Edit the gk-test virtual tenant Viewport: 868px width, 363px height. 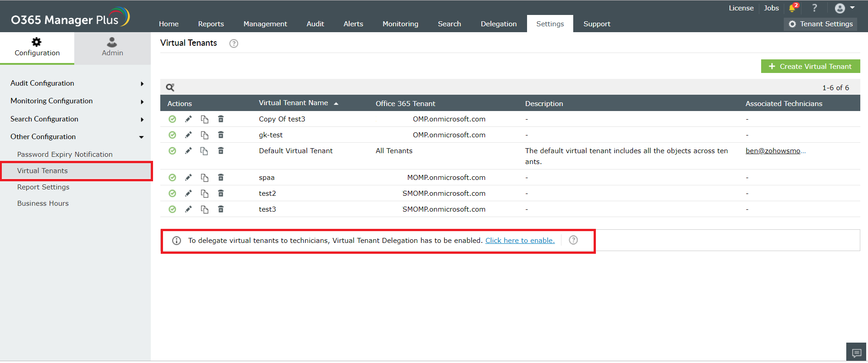(188, 135)
